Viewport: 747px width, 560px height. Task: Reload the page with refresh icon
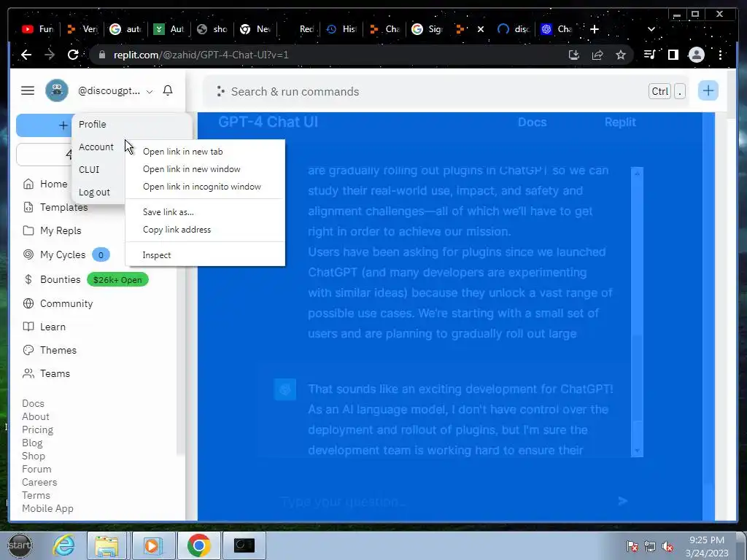coord(73,55)
